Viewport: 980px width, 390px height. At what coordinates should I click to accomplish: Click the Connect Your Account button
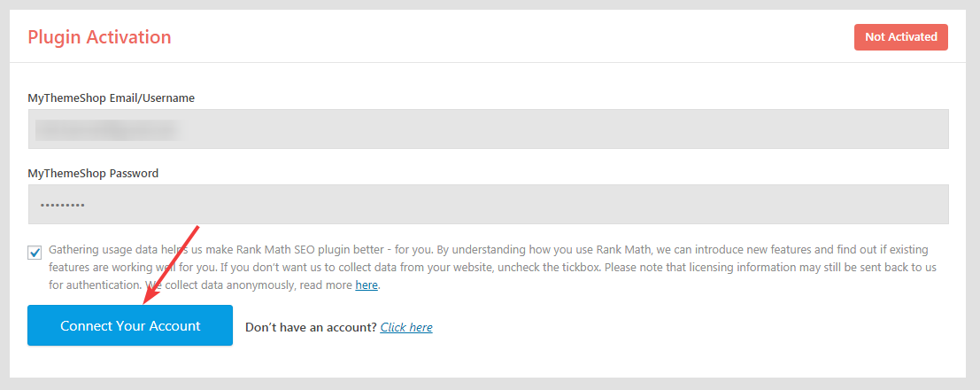coord(130,325)
